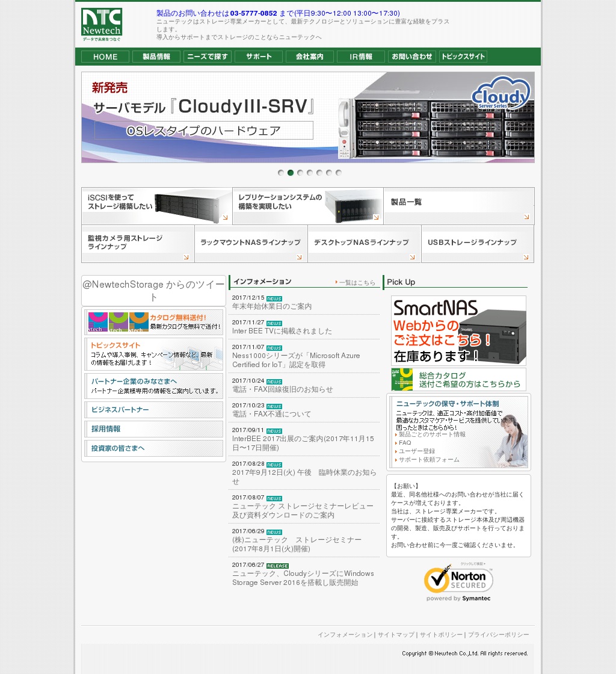616x674 pixels.
Task: Click the NTC Newtech logo
Action: (102, 25)
